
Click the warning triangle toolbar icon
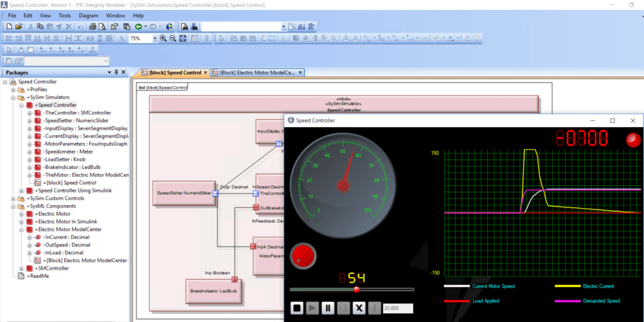467,38
